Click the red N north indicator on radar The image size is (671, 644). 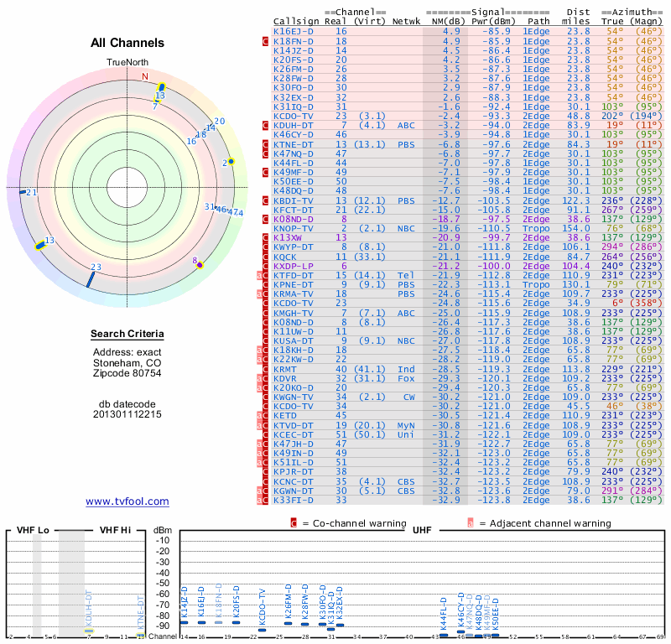click(x=144, y=77)
